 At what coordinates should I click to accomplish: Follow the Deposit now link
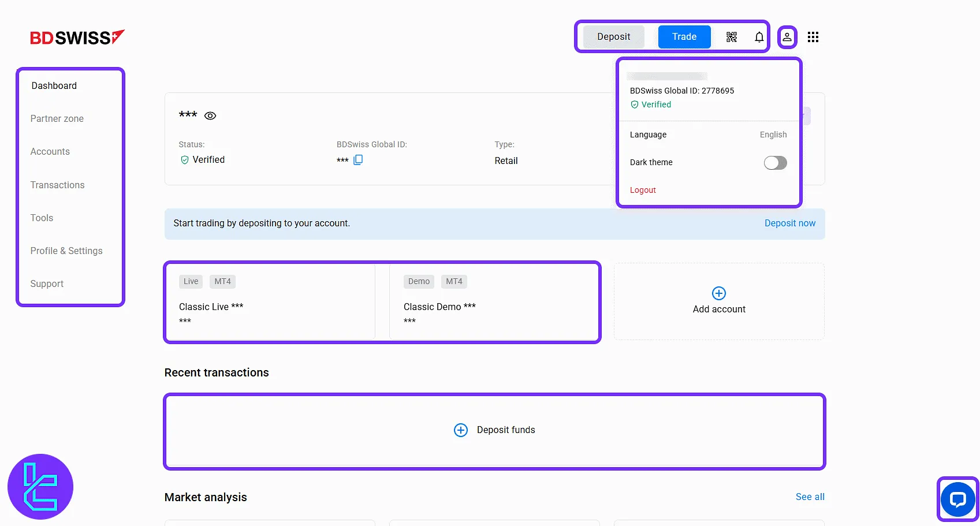[x=790, y=223]
